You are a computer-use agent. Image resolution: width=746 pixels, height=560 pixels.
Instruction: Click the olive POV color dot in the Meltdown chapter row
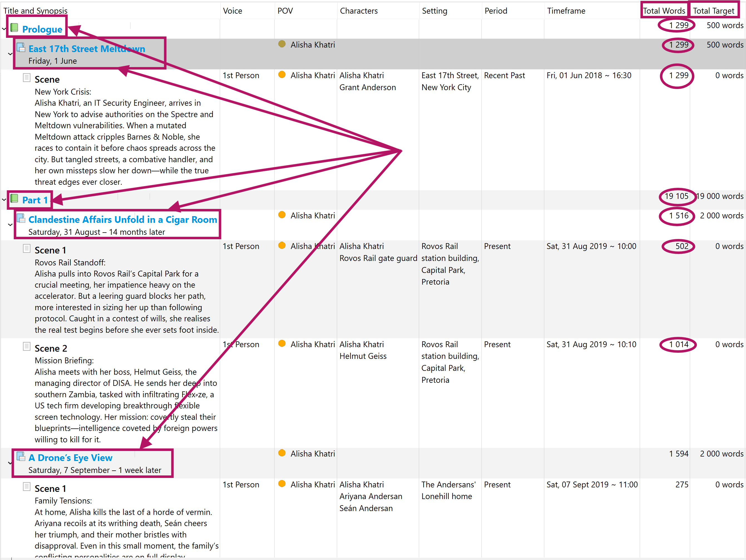pos(282,44)
